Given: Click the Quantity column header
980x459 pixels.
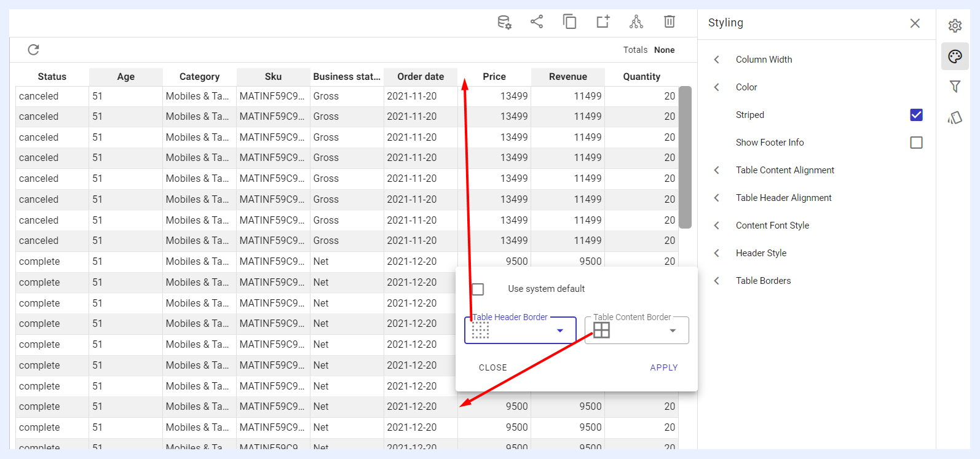Looking at the screenshot, I should (642, 77).
